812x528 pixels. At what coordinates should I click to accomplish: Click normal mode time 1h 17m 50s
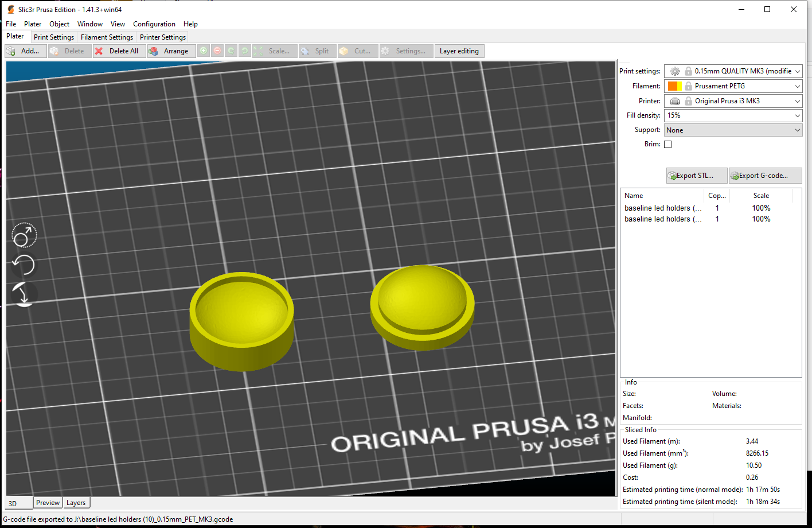point(763,490)
